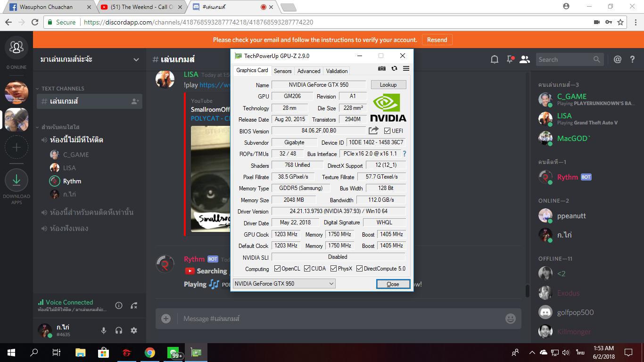Open File Explorer from the taskbar
Image resolution: width=644 pixels, height=362 pixels.
coord(81,352)
